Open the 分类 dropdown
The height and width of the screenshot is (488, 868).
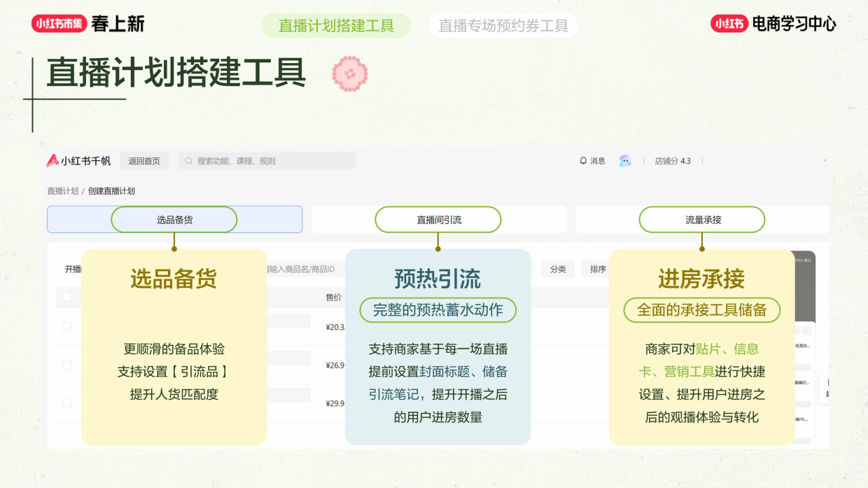[x=558, y=268]
